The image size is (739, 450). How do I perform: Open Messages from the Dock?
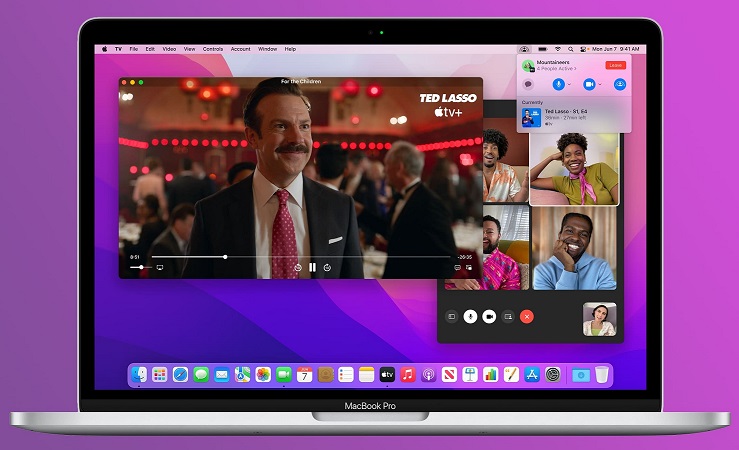point(201,375)
